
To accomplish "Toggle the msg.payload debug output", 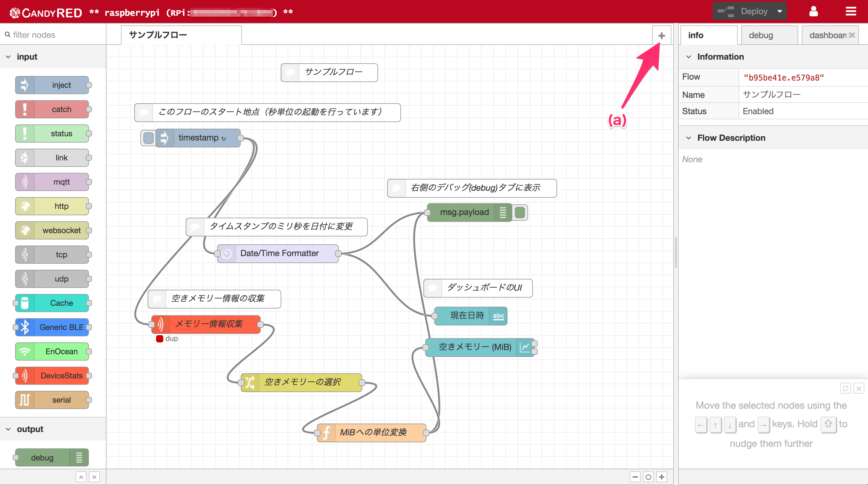I will point(520,213).
